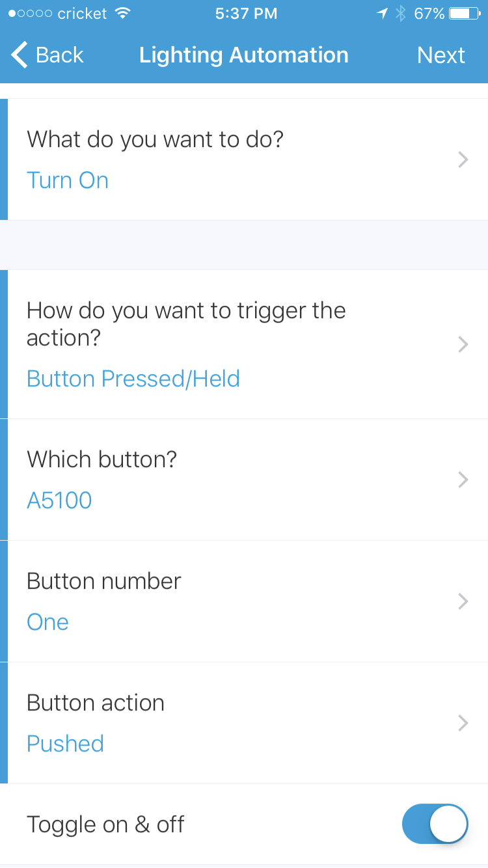Tap the 'A5100' button name text
Screen dimensions: 488x868
click(x=59, y=500)
